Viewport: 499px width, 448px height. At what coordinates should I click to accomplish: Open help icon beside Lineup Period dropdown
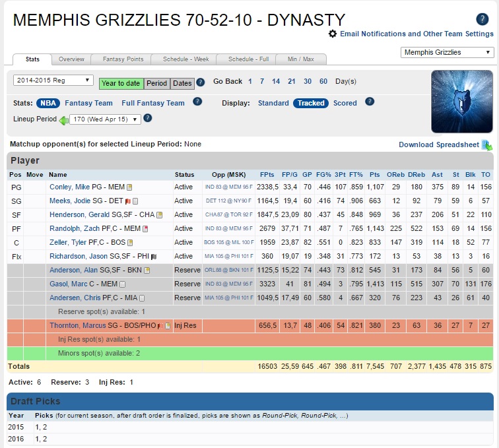148,118
